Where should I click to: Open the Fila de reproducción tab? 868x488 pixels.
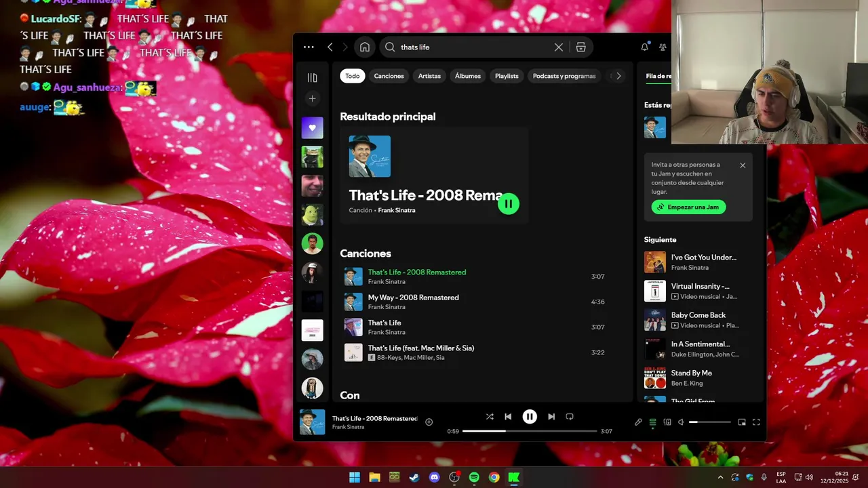tap(658, 76)
